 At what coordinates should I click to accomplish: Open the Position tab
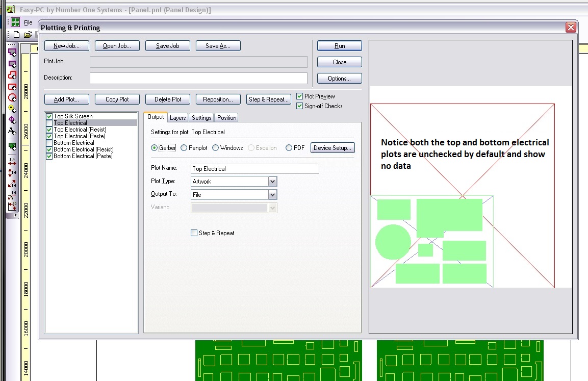click(x=226, y=118)
